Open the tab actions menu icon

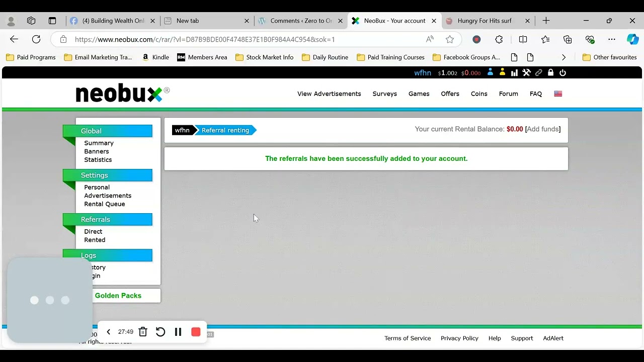tap(52, 21)
